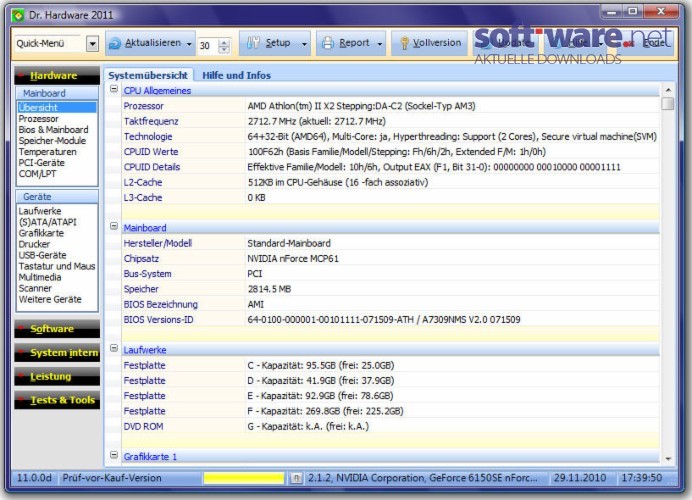Select Multimedia entry
This screenshot has height=500, width=692.
coord(40,277)
